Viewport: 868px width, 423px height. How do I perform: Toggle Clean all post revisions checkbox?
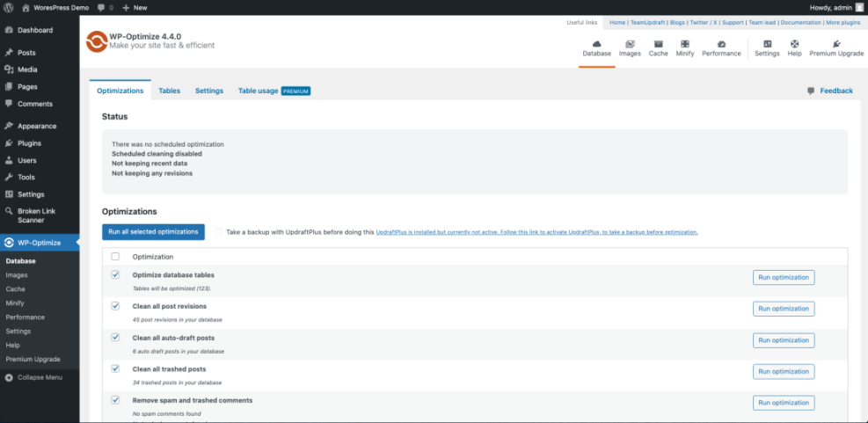[115, 306]
